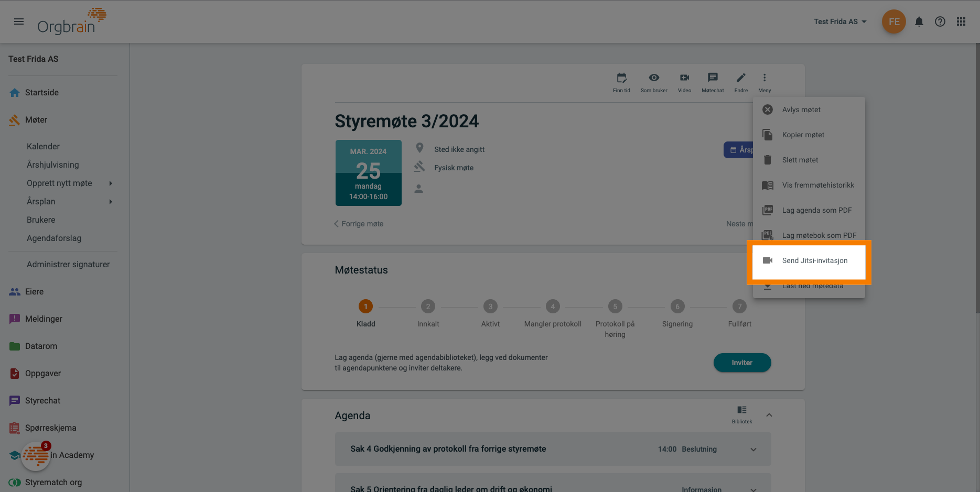Screen dimensions: 980x492
Task: Open the Test Frida AS company dropdown
Action: [x=840, y=21]
